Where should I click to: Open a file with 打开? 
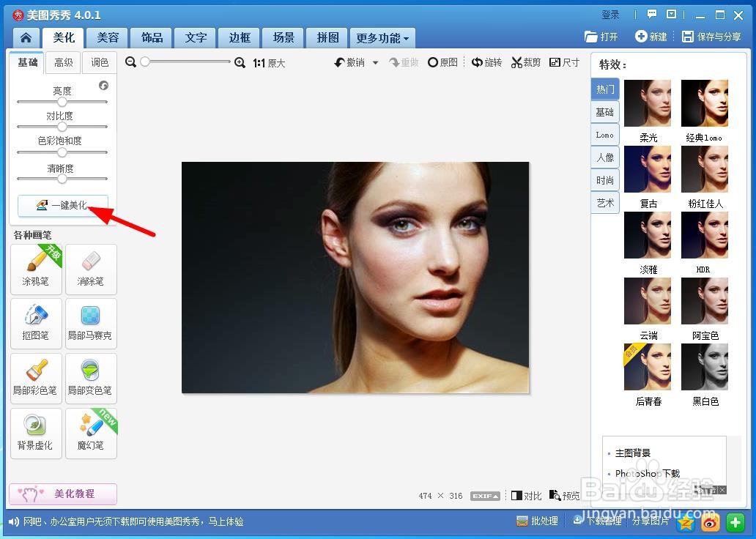click(601, 37)
